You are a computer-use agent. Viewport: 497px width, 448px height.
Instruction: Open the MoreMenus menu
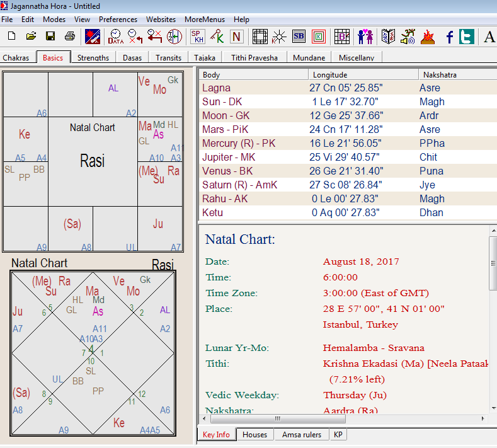205,20
